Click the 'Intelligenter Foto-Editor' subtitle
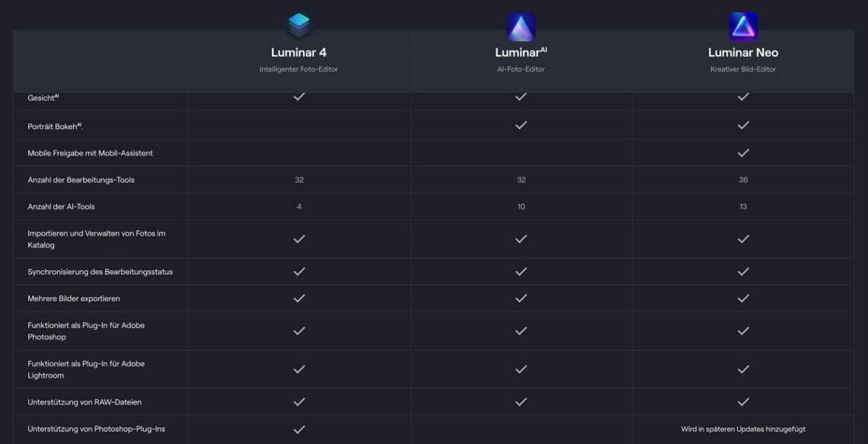Viewport: 868px width, 444px height. coord(299,69)
